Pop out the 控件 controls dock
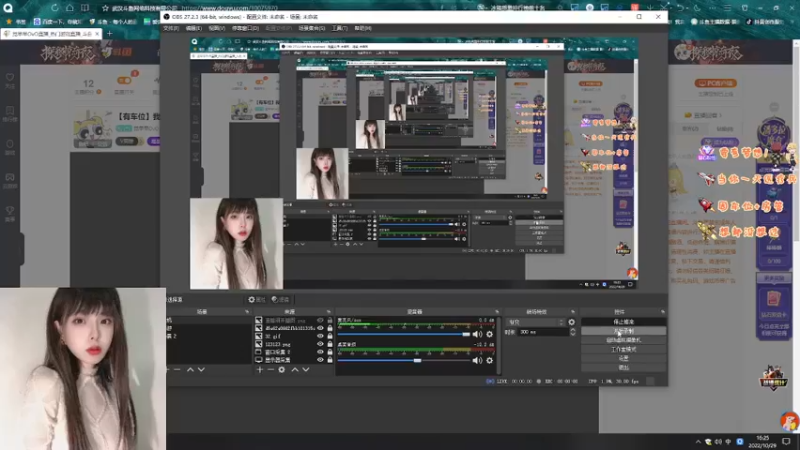Viewport: 800px width, 450px height. coord(662,312)
